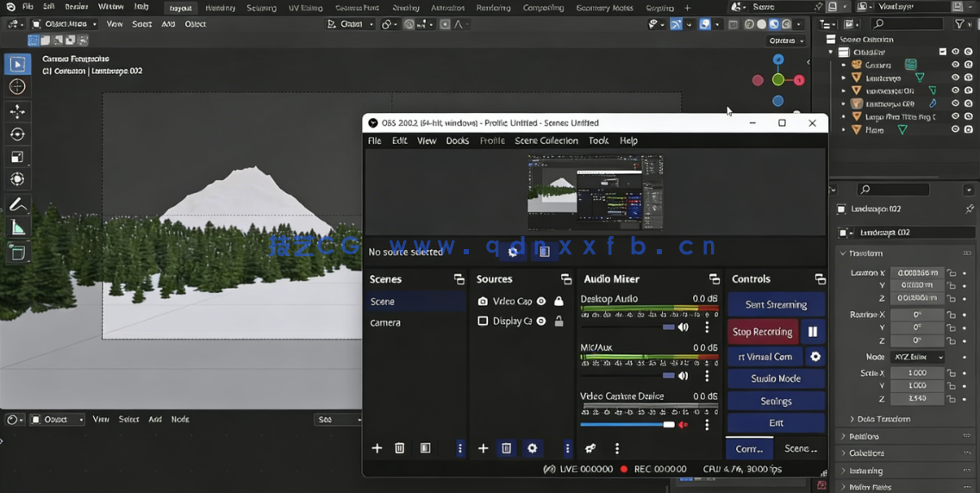Screen dimensions: 980x493
Task: Open Virtual Camera settings gear
Action: point(815,357)
